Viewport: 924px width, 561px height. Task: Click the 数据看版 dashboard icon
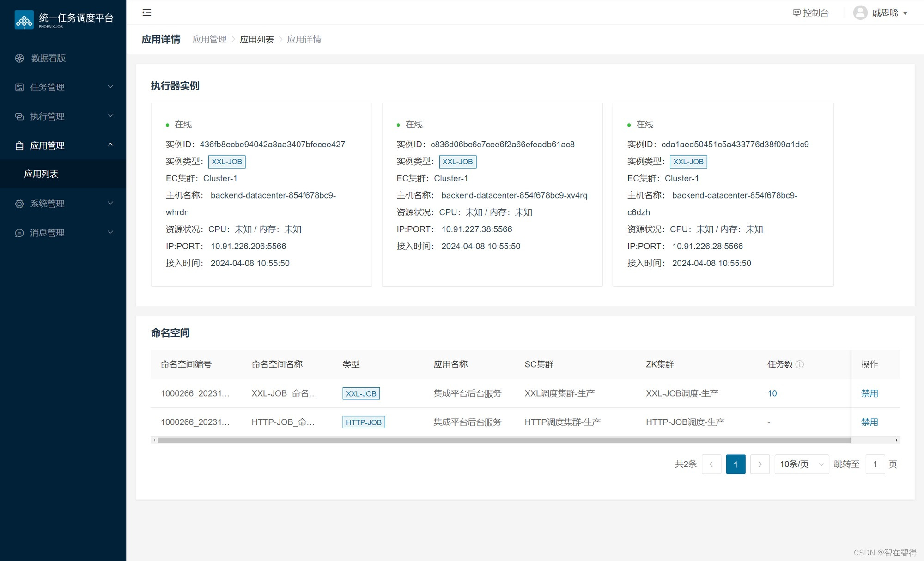[19, 58]
